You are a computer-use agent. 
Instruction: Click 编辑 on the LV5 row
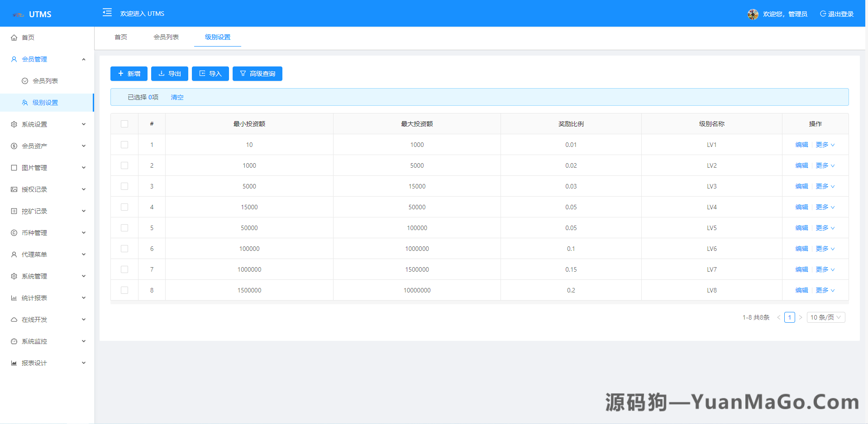pos(801,227)
